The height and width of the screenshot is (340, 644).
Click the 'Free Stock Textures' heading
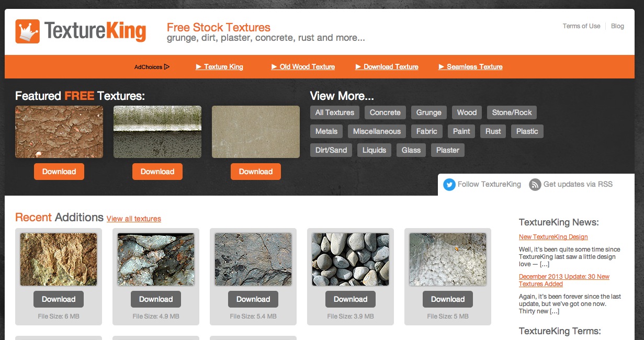click(219, 27)
